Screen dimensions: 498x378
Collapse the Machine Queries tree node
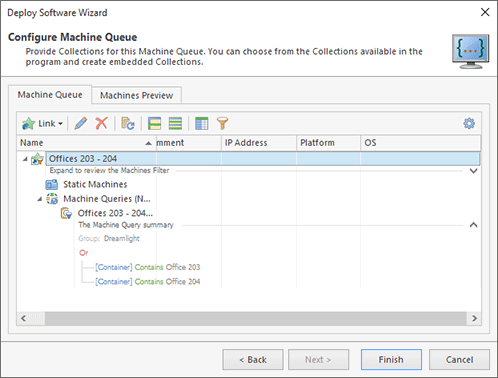coord(39,199)
